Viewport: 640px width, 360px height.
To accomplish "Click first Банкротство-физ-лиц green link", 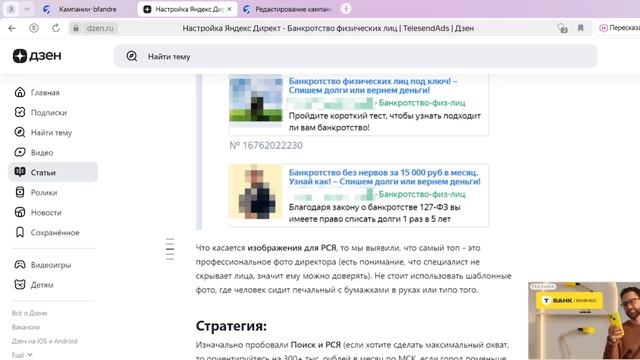I will click(422, 103).
